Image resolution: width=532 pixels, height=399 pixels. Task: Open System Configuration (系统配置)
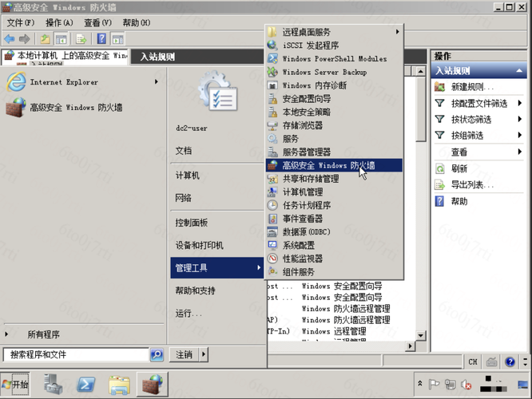pyautogui.click(x=334, y=245)
